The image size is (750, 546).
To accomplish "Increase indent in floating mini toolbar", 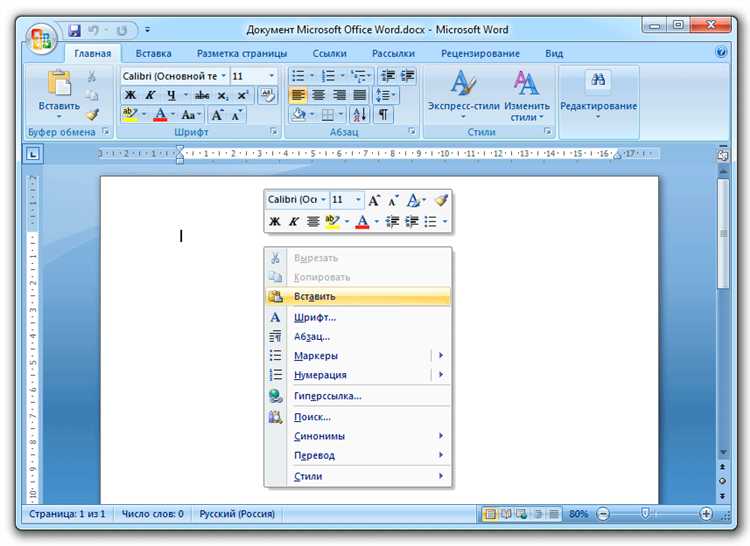I will click(412, 222).
